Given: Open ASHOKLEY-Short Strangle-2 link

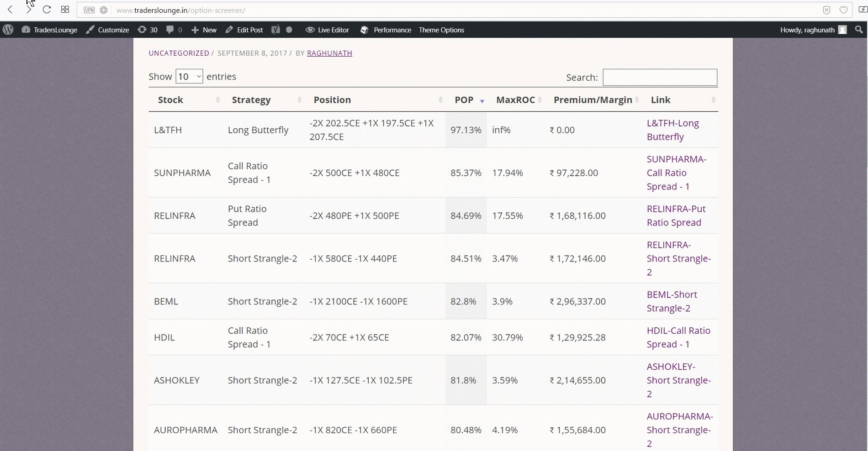Looking at the screenshot, I should coord(678,380).
